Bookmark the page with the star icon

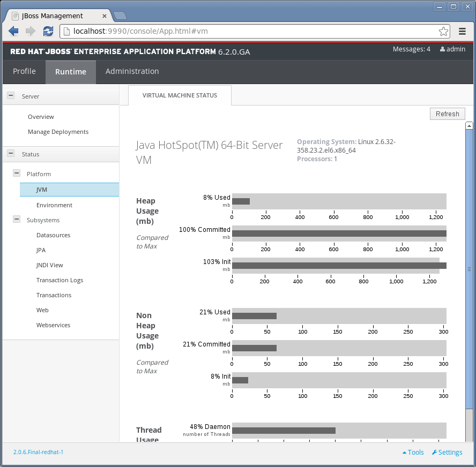coord(443,31)
